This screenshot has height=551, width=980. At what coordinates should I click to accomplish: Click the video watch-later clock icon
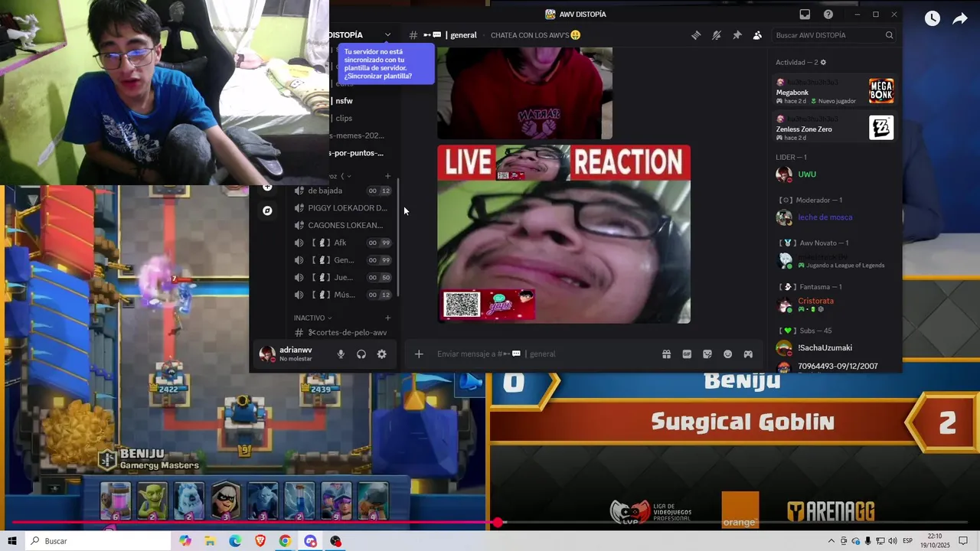932,19
